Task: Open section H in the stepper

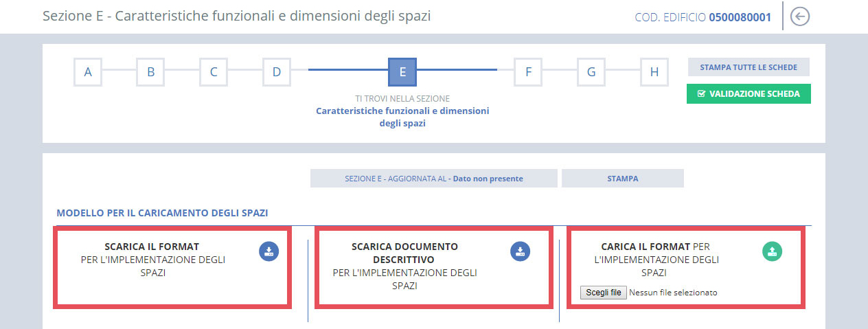Action: (x=654, y=72)
